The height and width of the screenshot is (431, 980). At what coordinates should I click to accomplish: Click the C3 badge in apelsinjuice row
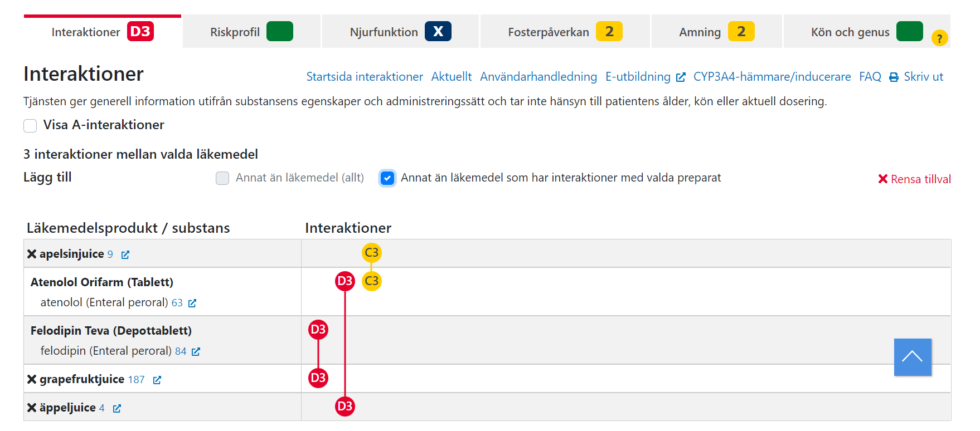click(x=371, y=253)
